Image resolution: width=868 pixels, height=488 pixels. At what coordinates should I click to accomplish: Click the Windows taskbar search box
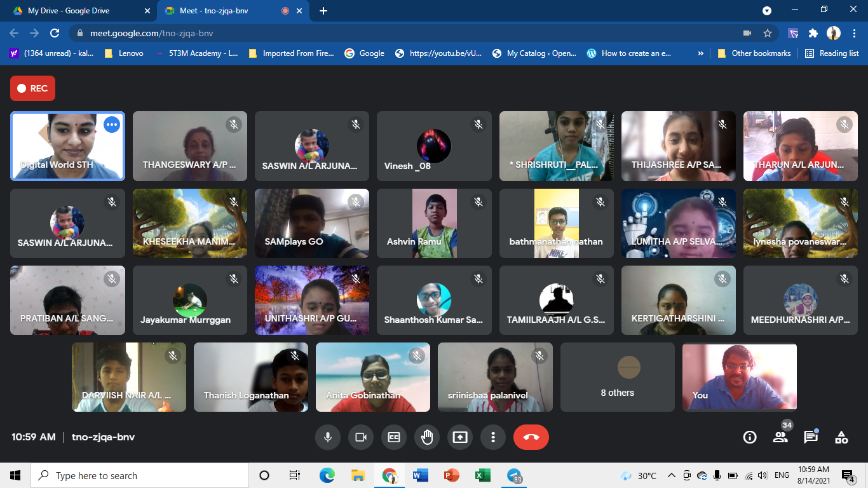point(140,475)
